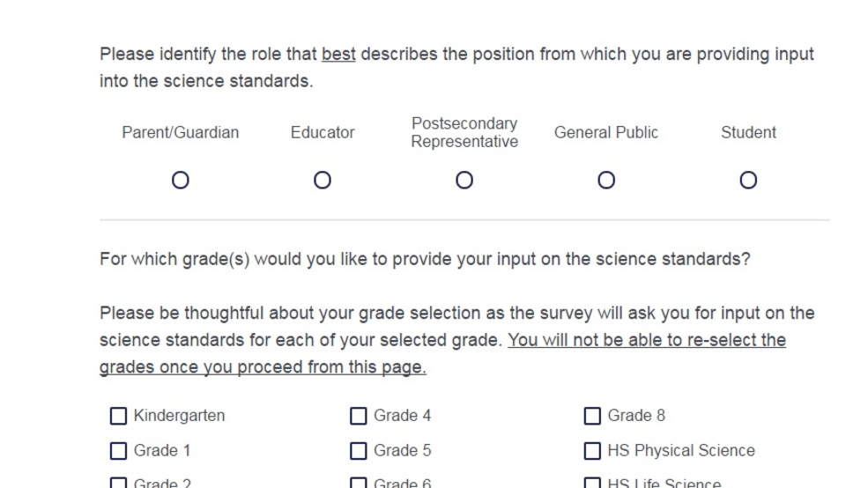Tick the Grade 1 checkbox
868x488 pixels.
point(118,451)
